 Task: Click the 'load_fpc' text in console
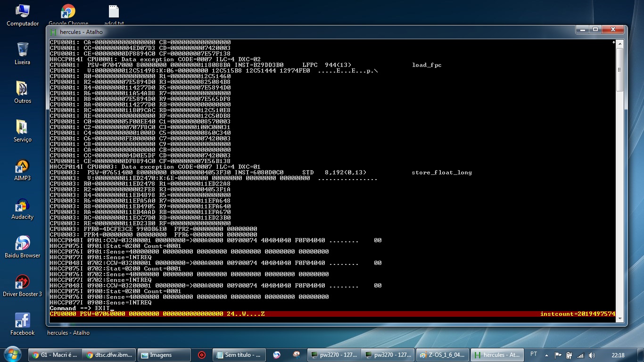[x=427, y=65]
